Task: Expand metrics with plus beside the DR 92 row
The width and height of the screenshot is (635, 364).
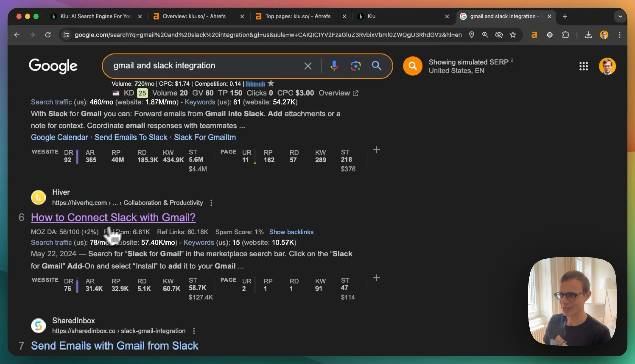Action: (377, 150)
